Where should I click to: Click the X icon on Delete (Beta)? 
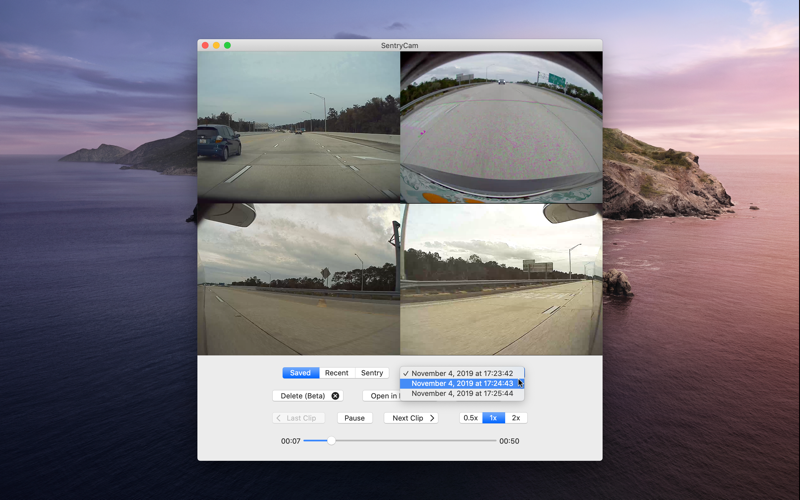(x=335, y=396)
